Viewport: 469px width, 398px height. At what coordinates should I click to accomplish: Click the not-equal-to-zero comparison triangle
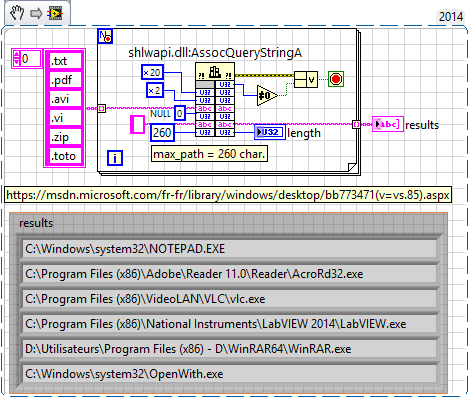coord(267,96)
